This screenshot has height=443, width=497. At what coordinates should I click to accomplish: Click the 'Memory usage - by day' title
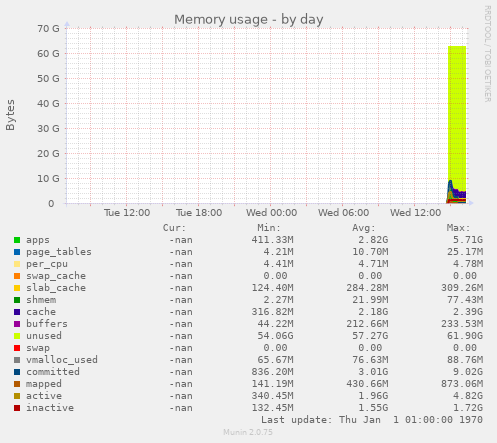249,20
